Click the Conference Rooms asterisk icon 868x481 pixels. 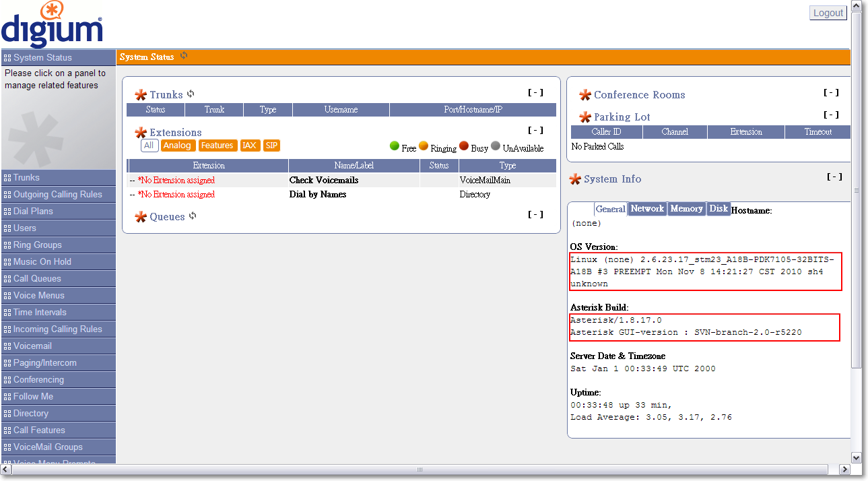tap(585, 95)
